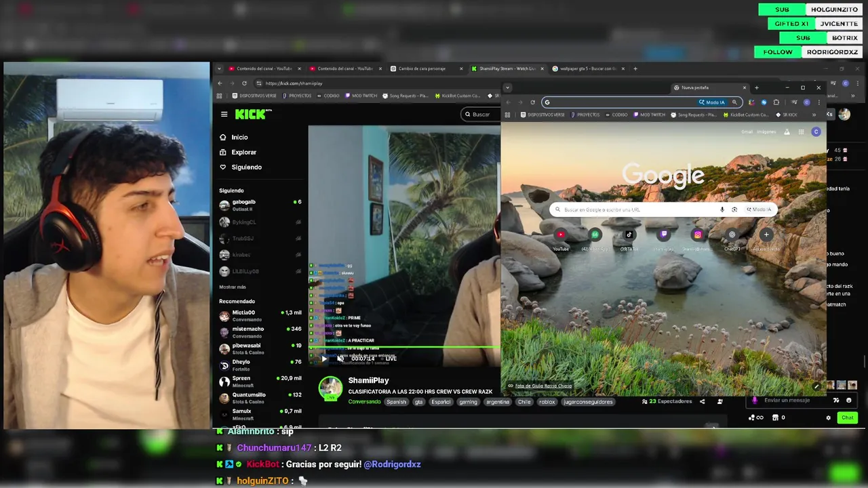This screenshot has width=868, height=488.
Task: Open Google apps grid icon
Action: point(801,132)
